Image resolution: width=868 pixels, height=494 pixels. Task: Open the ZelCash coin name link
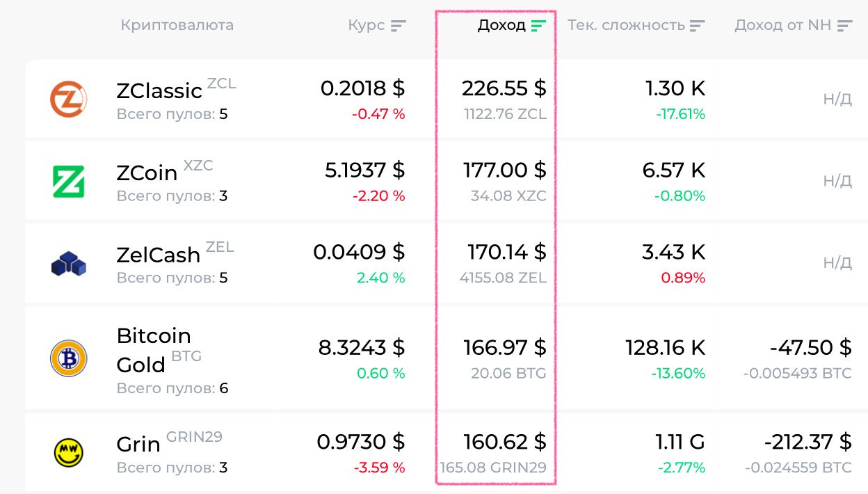(x=158, y=255)
